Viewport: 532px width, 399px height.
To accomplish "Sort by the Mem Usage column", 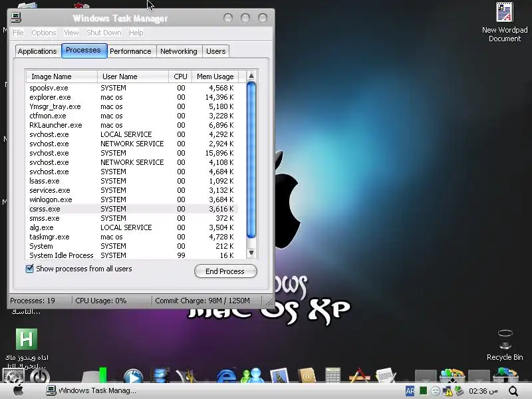I will point(215,76).
